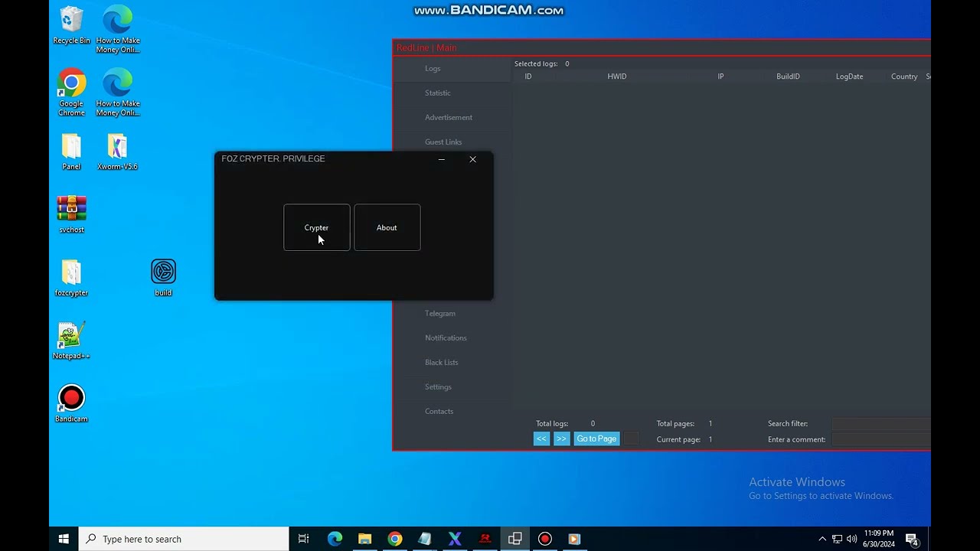This screenshot has height=551, width=980.
Task: Open the notification center icon
Action: point(911,539)
